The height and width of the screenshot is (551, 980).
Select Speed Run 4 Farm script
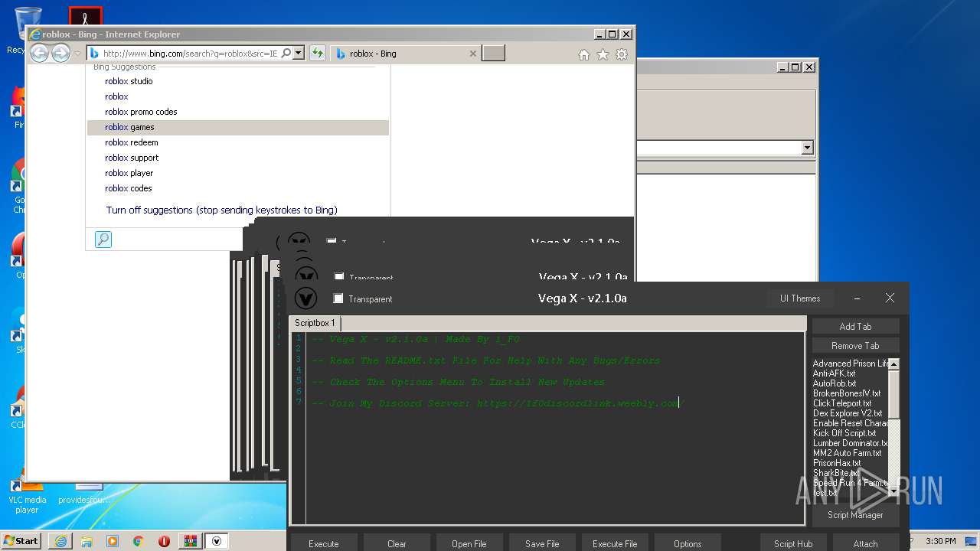pos(850,483)
